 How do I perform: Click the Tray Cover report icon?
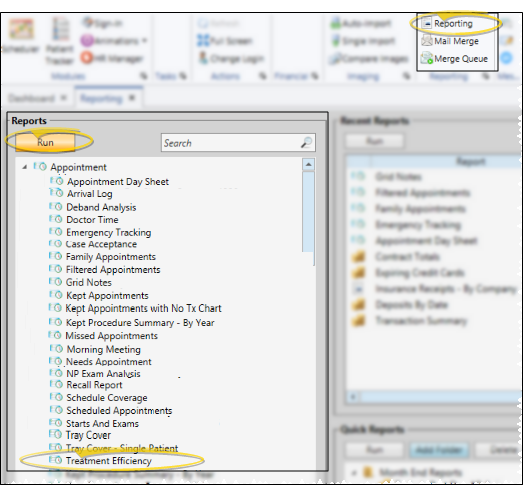point(55,434)
